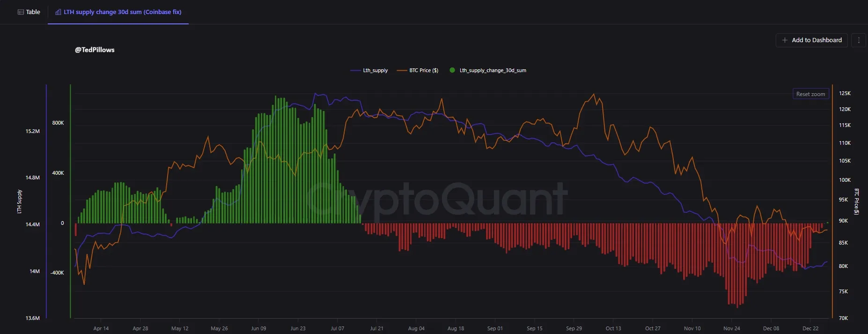The height and width of the screenshot is (334, 868).
Task: Click the Reset zoom button
Action: point(810,94)
